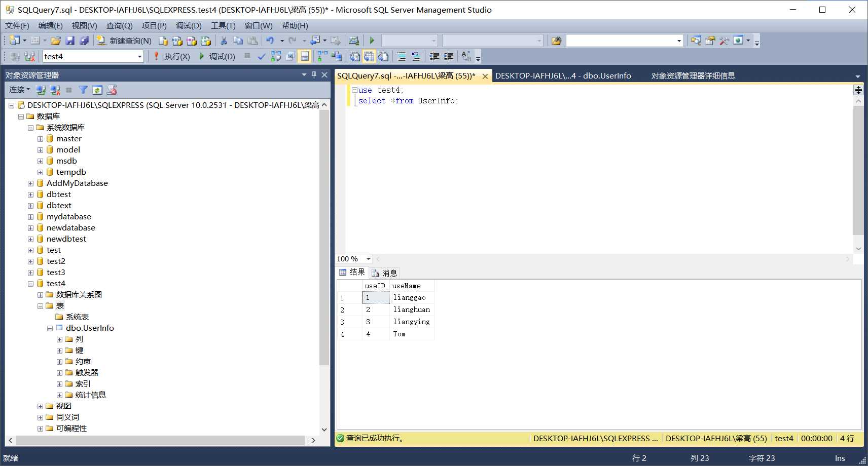Close the SQLQuery7.sql tab
Viewport: 868px width, 466px height.
(x=485, y=76)
